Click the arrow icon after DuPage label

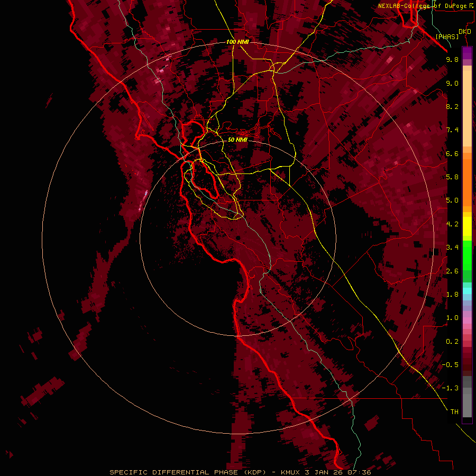point(471,6)
